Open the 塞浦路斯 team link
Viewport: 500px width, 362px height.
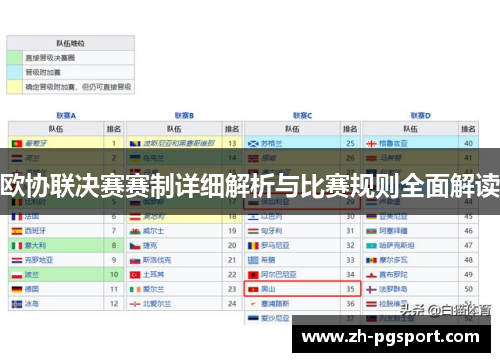275,304
